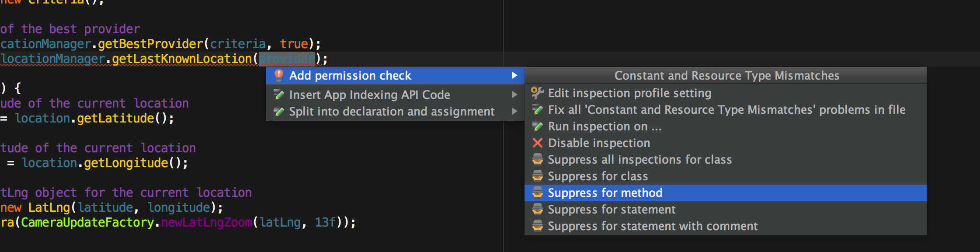
Task: Click 'getBestProvider' method call
Action: click(x=150, y=44)
